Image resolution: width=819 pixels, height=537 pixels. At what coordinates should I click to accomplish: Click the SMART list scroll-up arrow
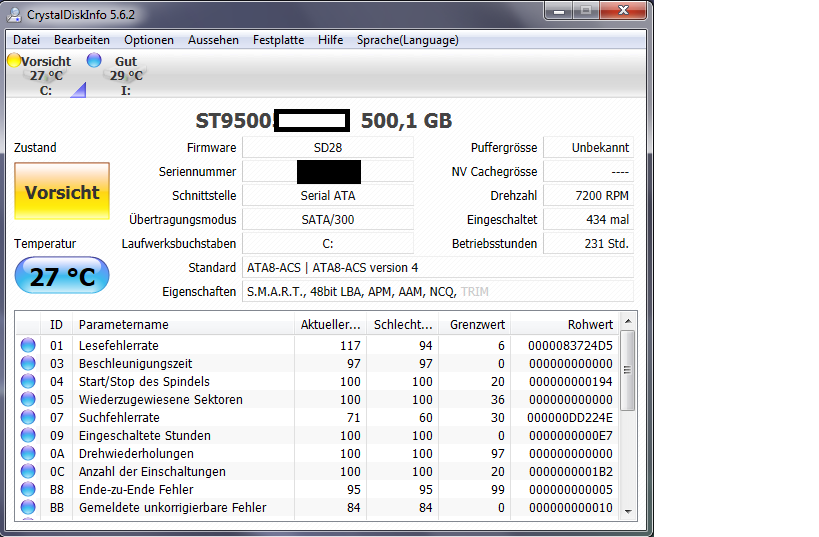tap(628, 321)
